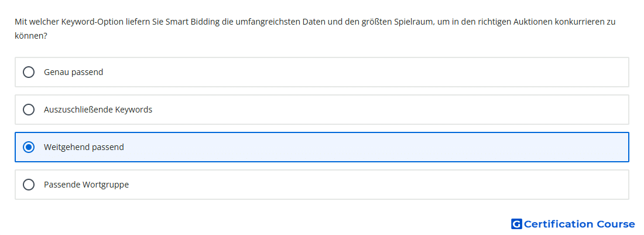Pick the 'Passende Wortgruppe' radio circle
This screenshot has height=235, width=644.
click(29, 185)
